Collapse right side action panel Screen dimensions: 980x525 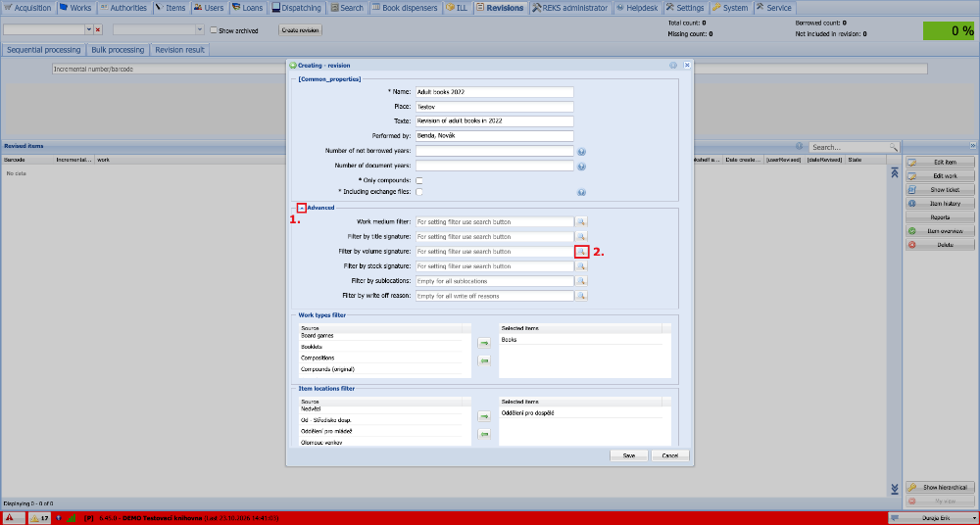click(x=973, y=146)
